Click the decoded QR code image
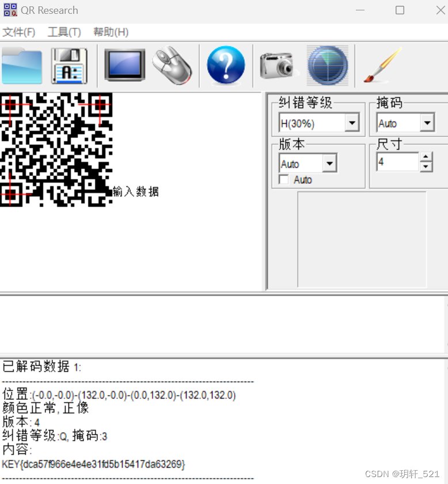The image size is (448, 484). click(x=56, y=149)
